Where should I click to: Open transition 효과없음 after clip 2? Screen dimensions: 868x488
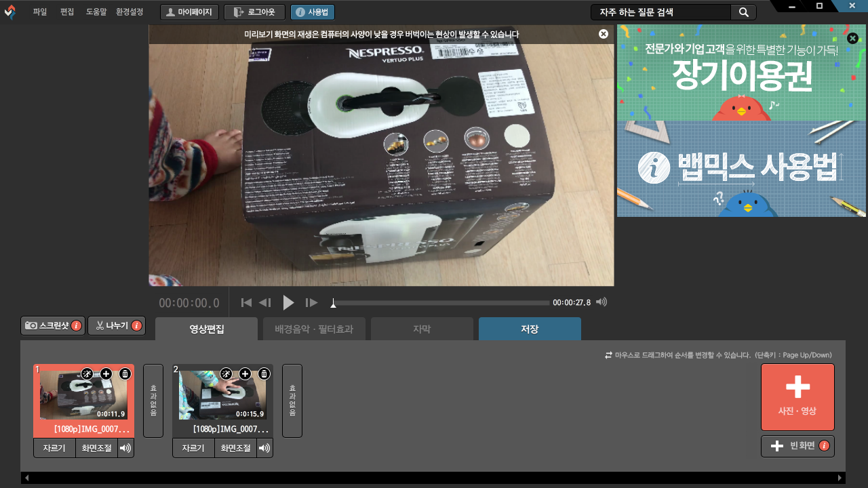click(x=292, y=401)
